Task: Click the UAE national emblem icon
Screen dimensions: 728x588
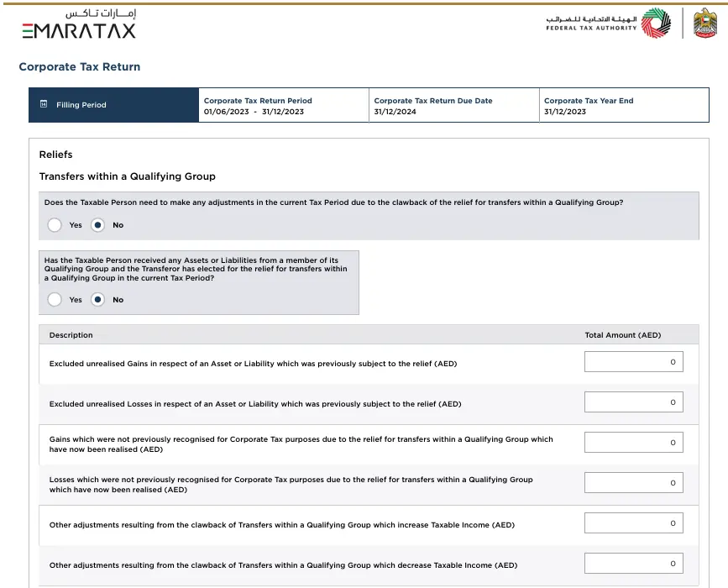Action: click(705, 24)
